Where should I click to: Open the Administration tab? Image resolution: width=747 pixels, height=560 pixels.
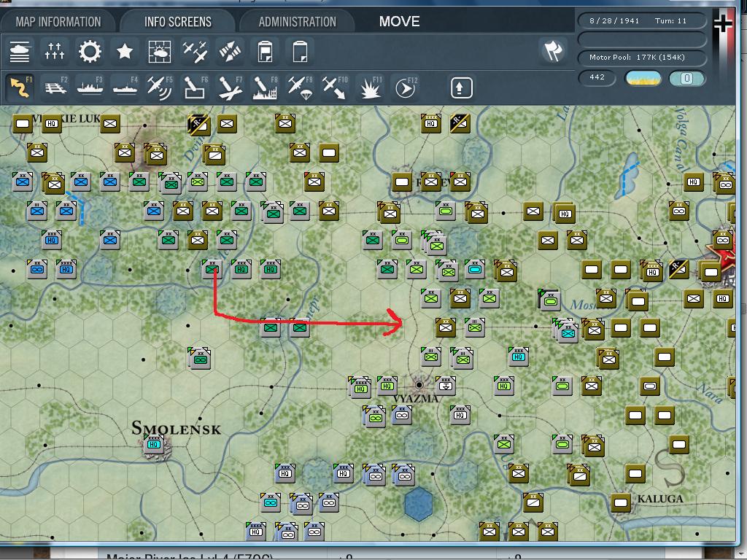298,22
